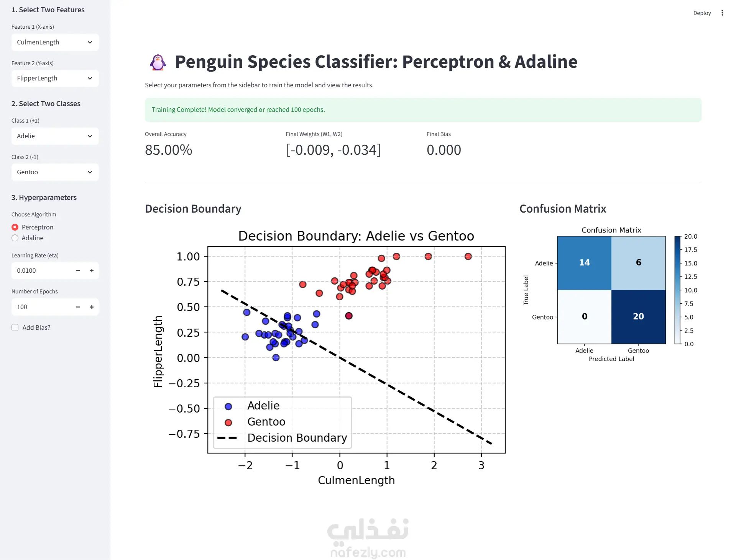Select the Perceptron radio button

[x=15, y=227]
